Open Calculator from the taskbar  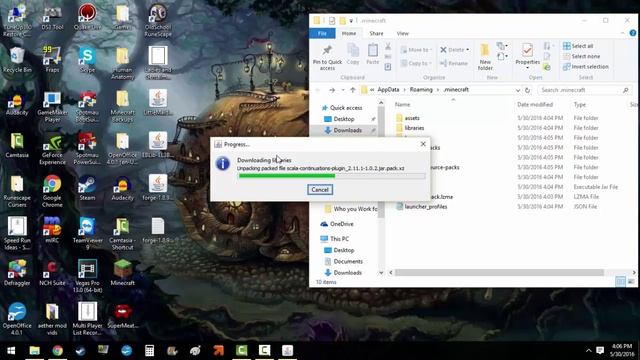tap(149, 351)
